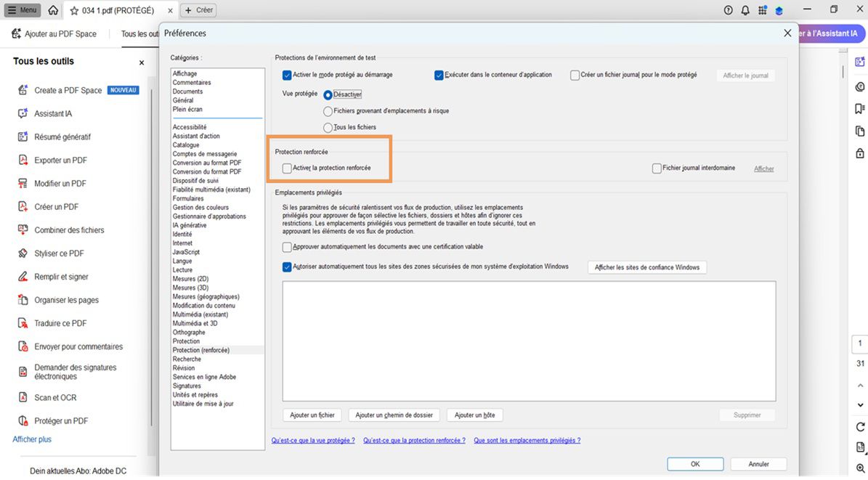Select the Désactiver protected view option
Screen dimensions: 868x480
pyautogui.click(x=328, y=95)
